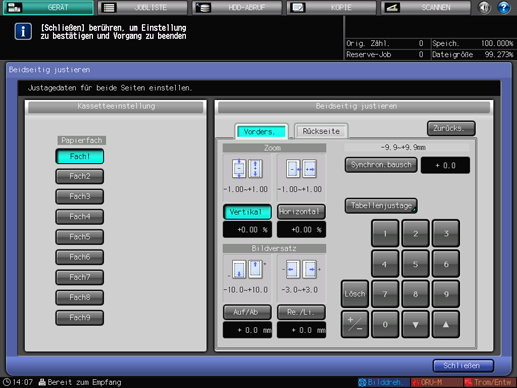Image resolution: width=517 pixels, height=388 pixels.
Task: Click the Lösch clear key
Action: click(355, 294)
